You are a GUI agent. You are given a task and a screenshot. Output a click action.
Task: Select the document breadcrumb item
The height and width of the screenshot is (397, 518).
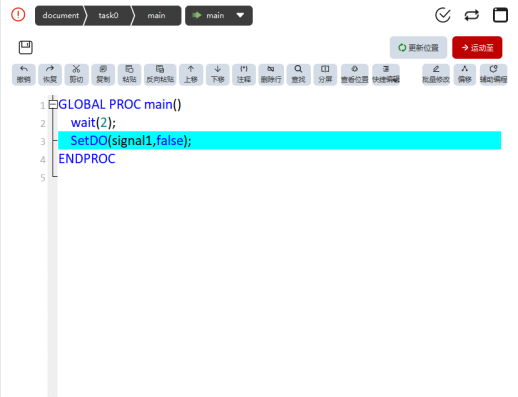(x=61, y=15)
